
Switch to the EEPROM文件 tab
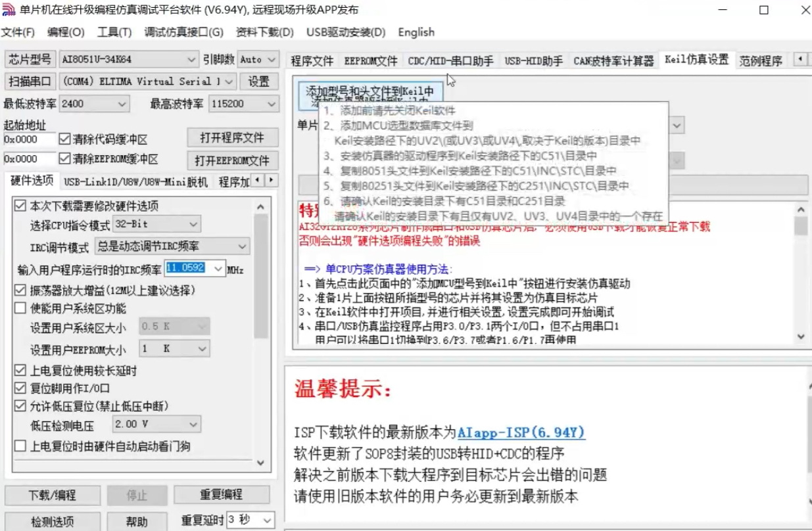click(x=371, y=60)
